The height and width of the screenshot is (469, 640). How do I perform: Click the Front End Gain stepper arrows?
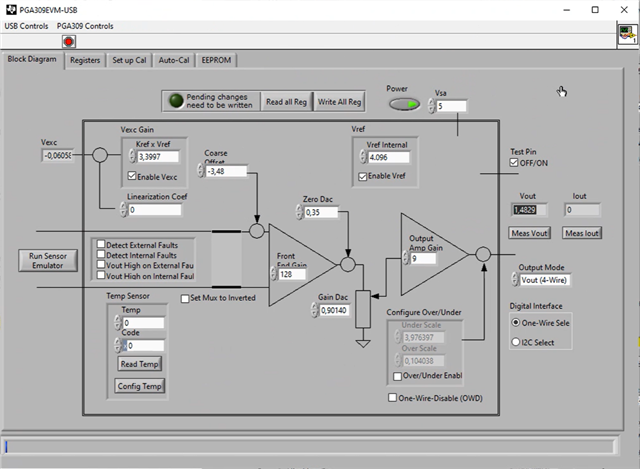pyautogui.click(x=273, y=274)
